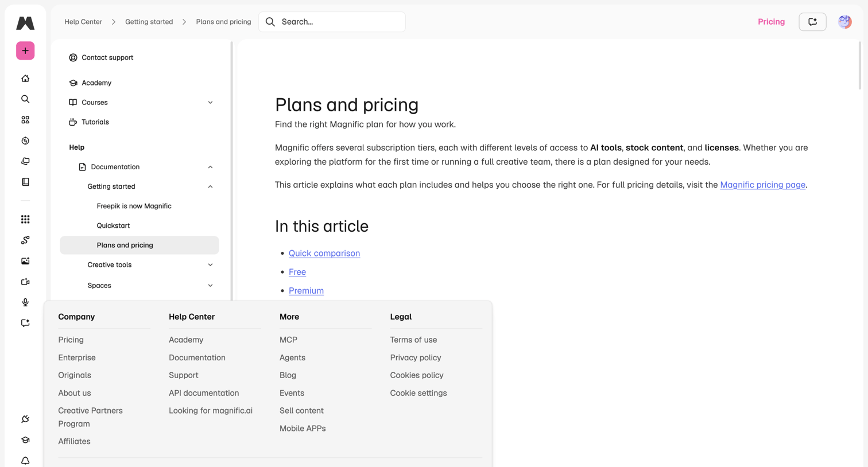Click the Getting started breadcrumb
Screen dimensions: 868x467
point(149,22)
